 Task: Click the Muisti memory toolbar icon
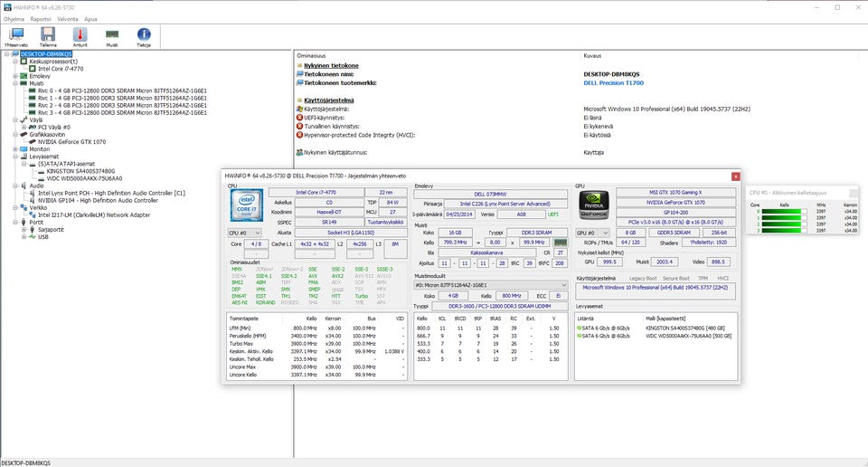[x=111, y=36]
